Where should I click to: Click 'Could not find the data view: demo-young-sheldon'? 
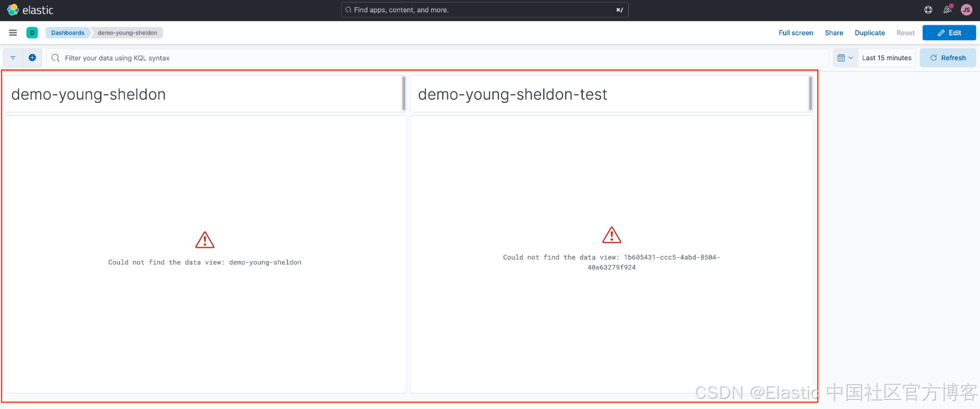point(205,263)
